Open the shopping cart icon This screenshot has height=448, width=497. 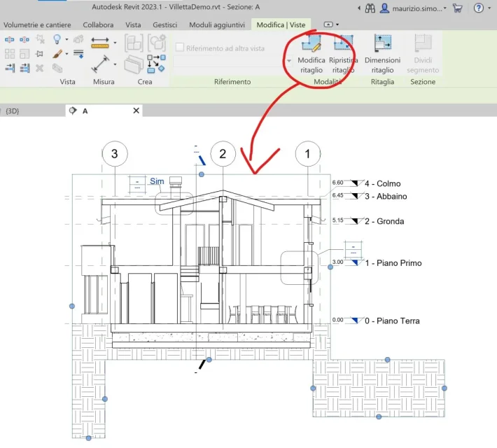coord(457,8)
